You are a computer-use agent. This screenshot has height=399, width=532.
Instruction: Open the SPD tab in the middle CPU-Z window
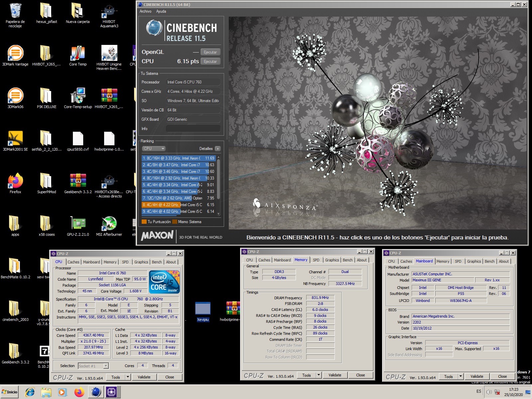[x=316, y=260]
